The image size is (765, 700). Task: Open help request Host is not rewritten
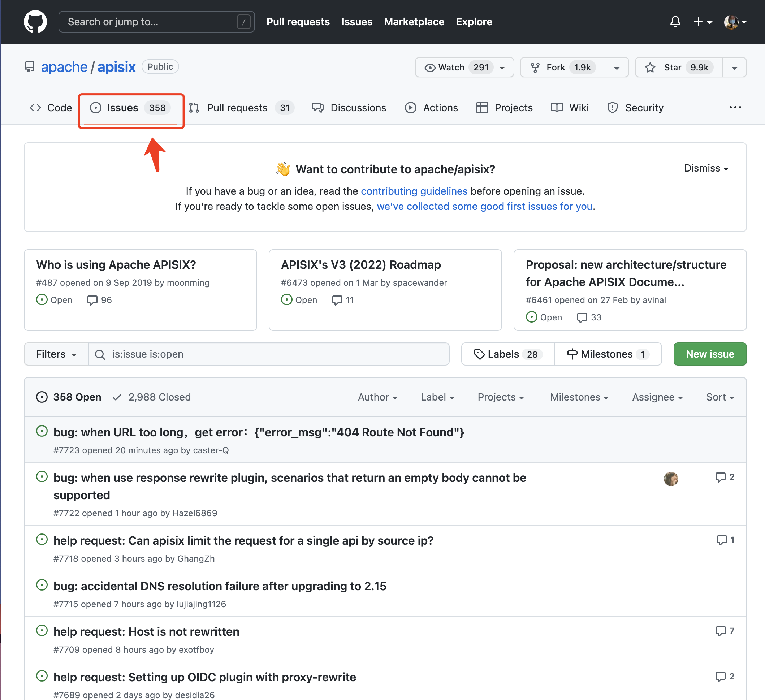tap(147, 631)
